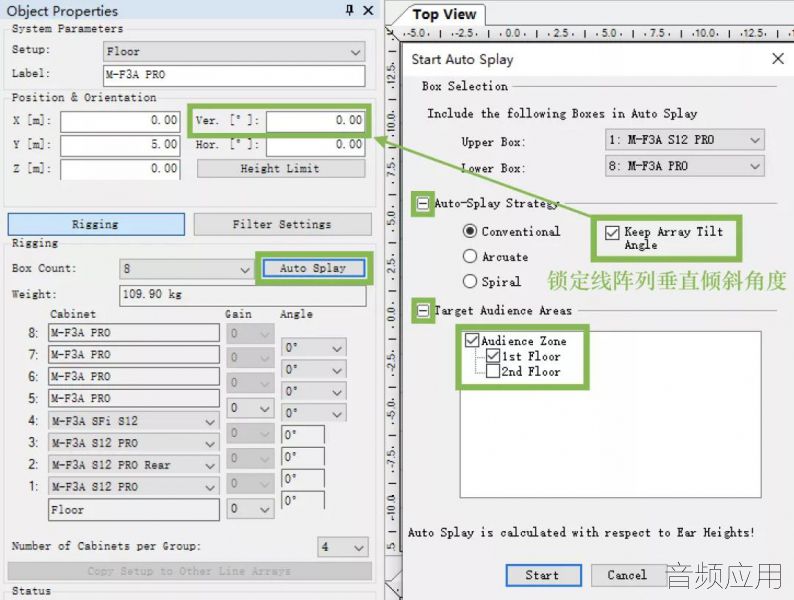Click cabinet 8 name field
This screenshot has width=794, height=600.
coord(134,333)
